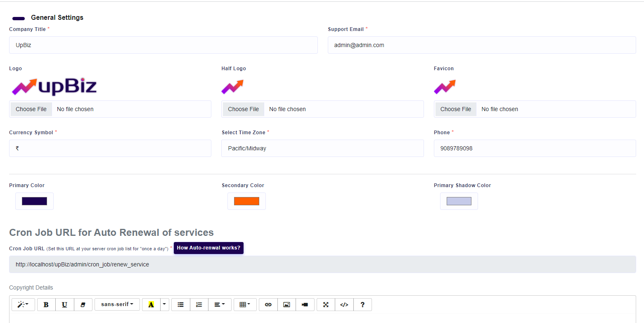Insert a numbered ordered list

tap(199, 304)
